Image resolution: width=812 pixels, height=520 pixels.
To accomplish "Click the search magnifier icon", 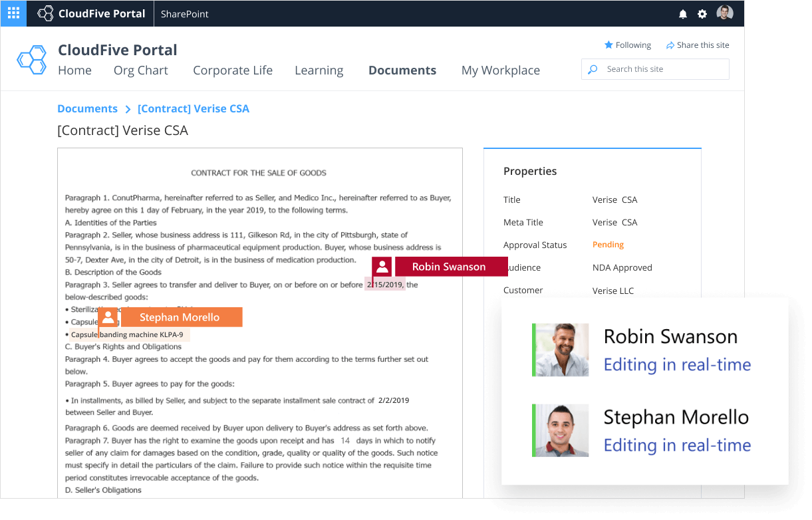I will 593,69.
